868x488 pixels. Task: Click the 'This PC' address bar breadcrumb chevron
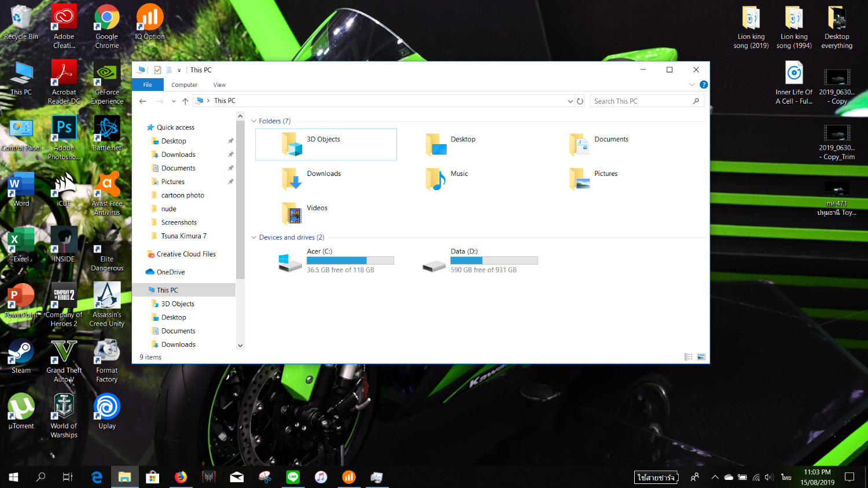[x=208, y=101]
